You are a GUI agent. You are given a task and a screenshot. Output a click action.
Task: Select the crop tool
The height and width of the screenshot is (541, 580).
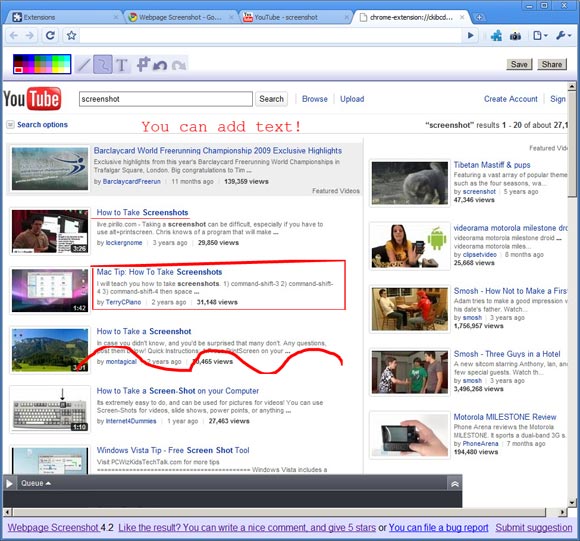pos(143,64)
